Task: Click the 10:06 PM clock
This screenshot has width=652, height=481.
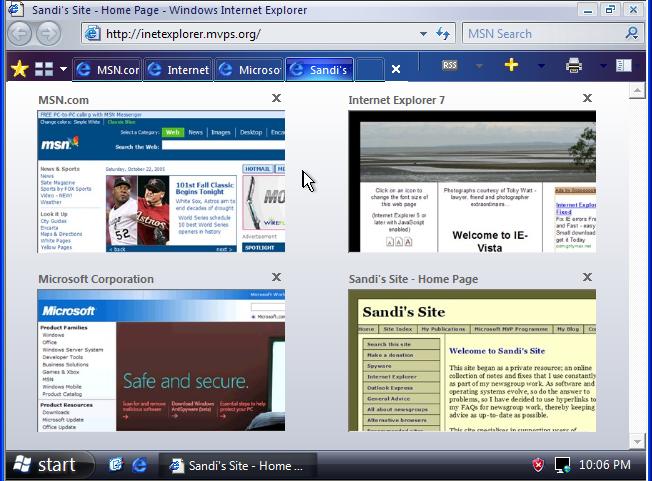Action: (605, 465)
